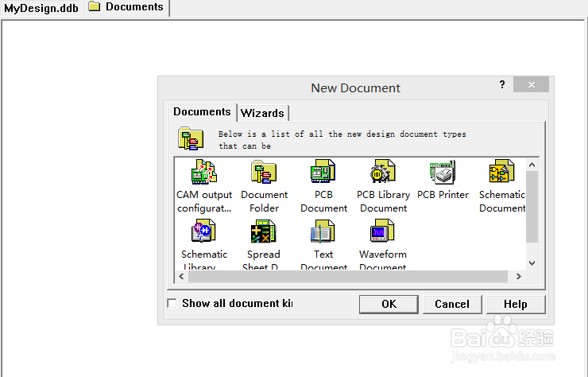This screenshot has width=588, height=377.
Task: Choose the Schematic Document icon
Action: pyautogui.click(x=501, y=171)
